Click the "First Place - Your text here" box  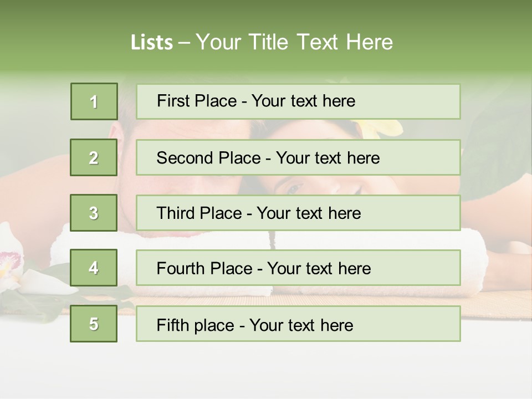click(298, 101)
